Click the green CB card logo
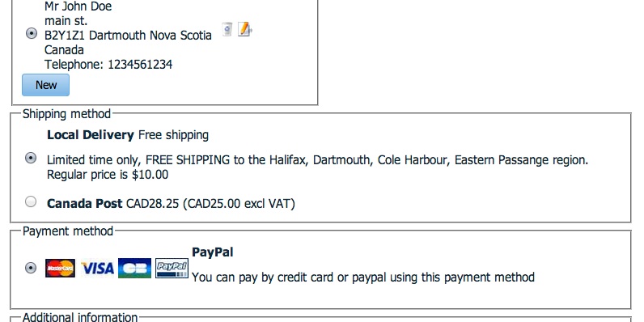Image resolution: width=644 pixels, height=322 pixels. (135, 268)
